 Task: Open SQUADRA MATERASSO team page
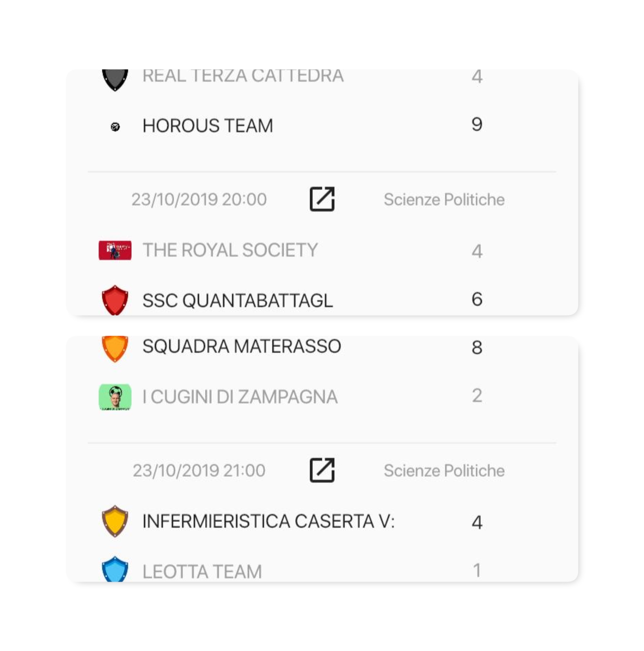point(242,346)
